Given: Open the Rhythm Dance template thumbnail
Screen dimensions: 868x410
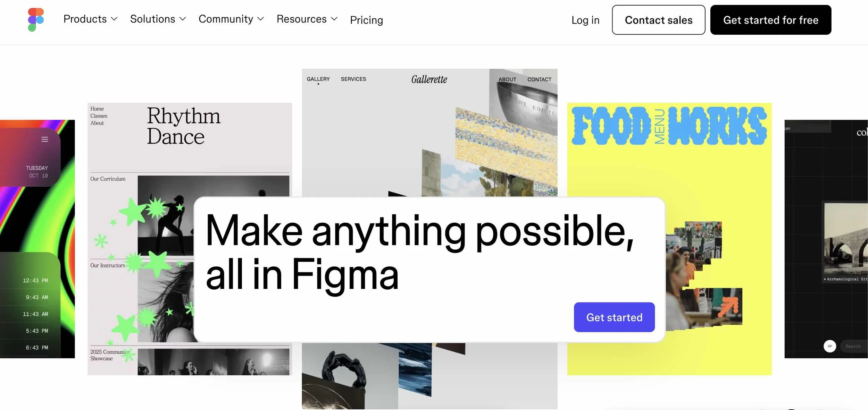Looking at the screenshot, I should coord(190,239).
